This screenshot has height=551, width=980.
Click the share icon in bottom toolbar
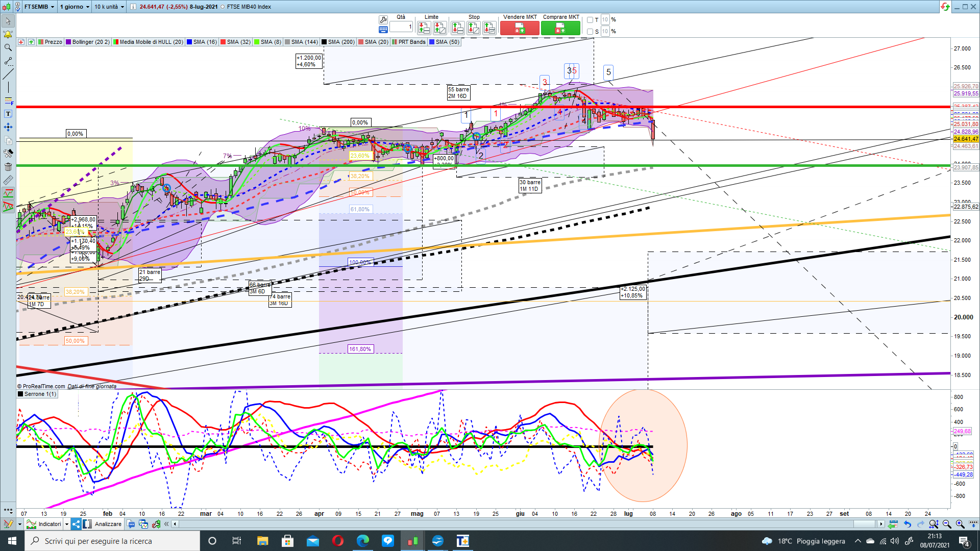76,524
